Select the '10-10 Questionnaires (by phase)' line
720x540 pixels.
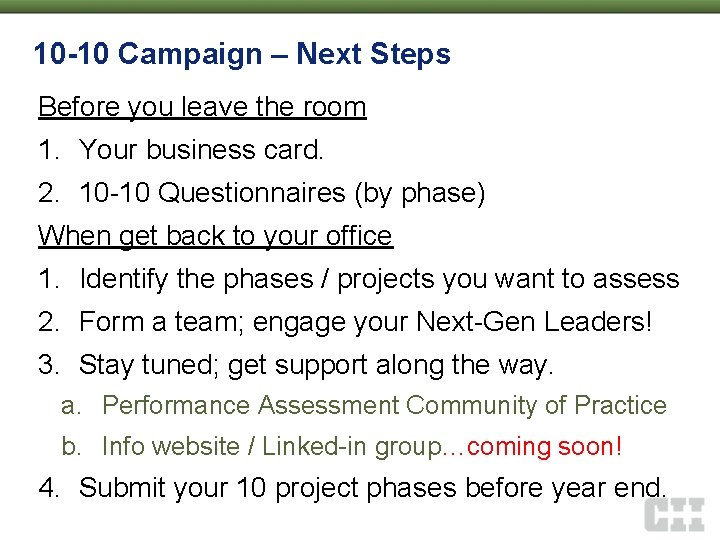coord(282,193)
